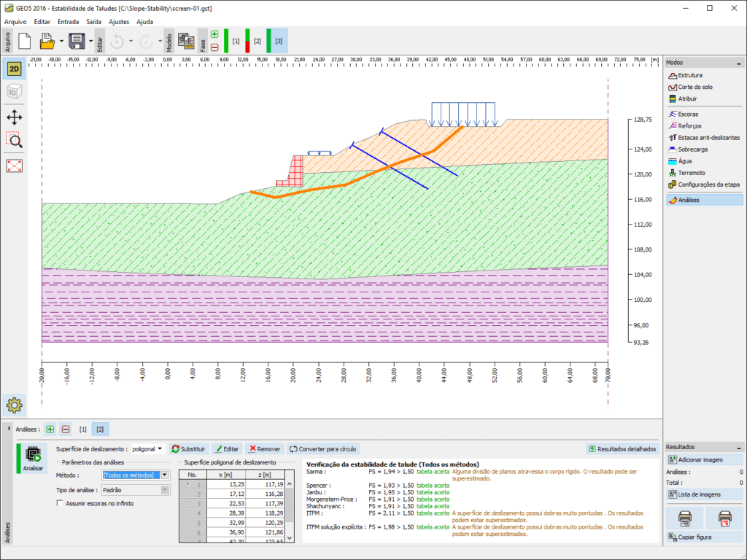Click the printer icon in Resultados
The height and width of the screenshot is (560, 747).
click(x=685, y=517)
